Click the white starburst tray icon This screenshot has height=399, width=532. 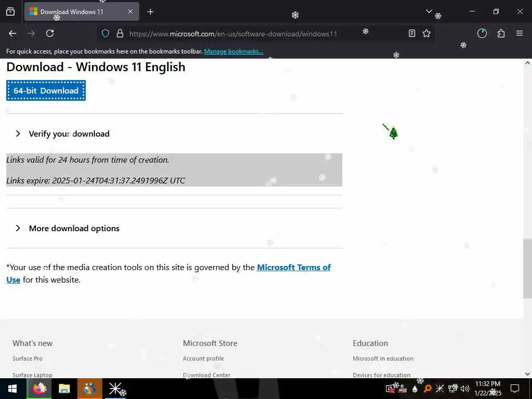(440, 389)
